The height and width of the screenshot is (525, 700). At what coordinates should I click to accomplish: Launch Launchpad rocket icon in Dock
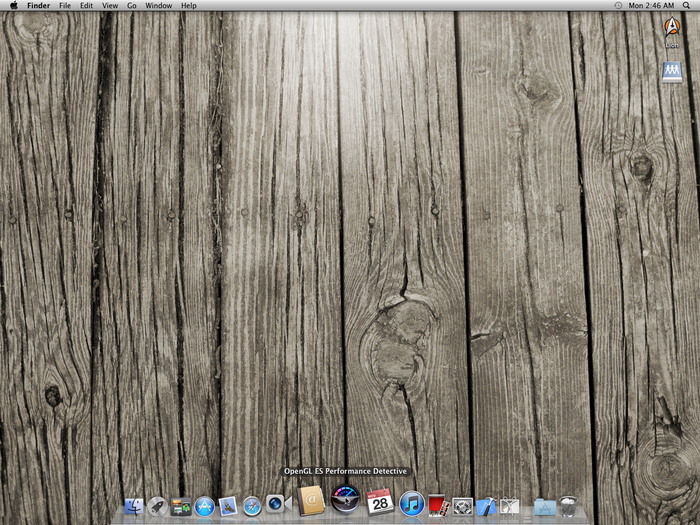[x=157, y=507]
